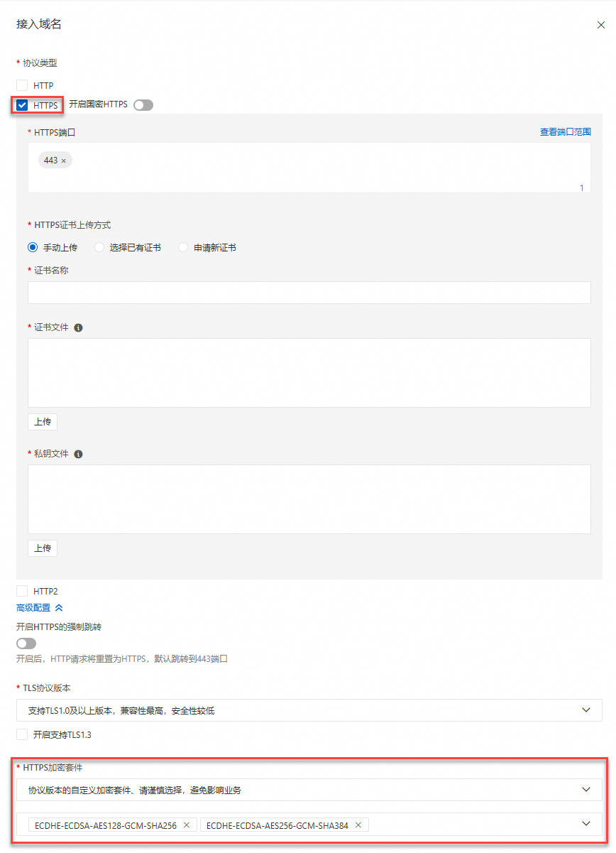Collapse the 高级配置 section
This screenshot has height=853, width=616.
tap(40, 608)
